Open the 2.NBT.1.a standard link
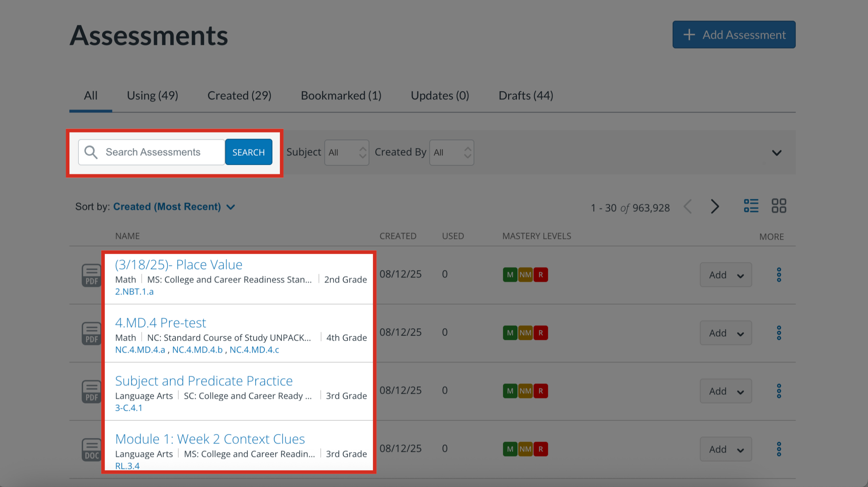The width and height of the screenshot is (868, 487). pyautogui.click(x=135, y=291)
